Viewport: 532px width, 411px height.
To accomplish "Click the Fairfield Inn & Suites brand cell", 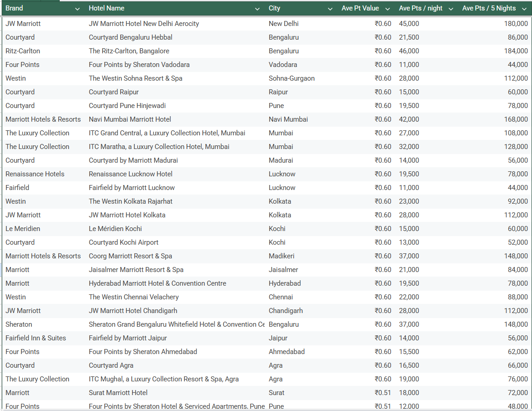I will click(x=43, y=338).
